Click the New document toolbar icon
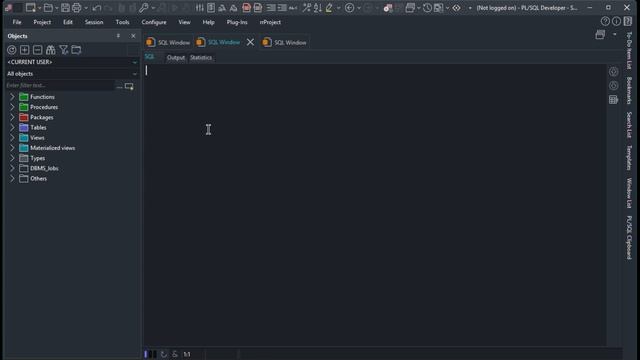Viewport: 640px width, 360px height. point(31,8)
